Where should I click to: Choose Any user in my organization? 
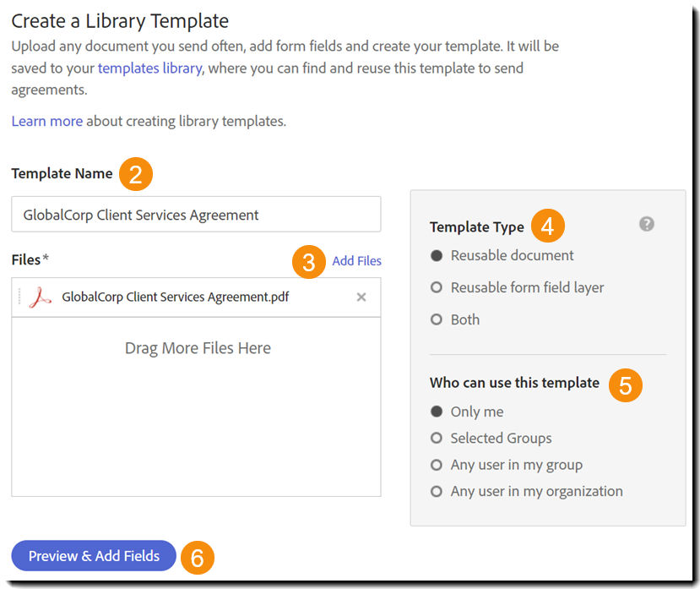(x=437, y=491)
